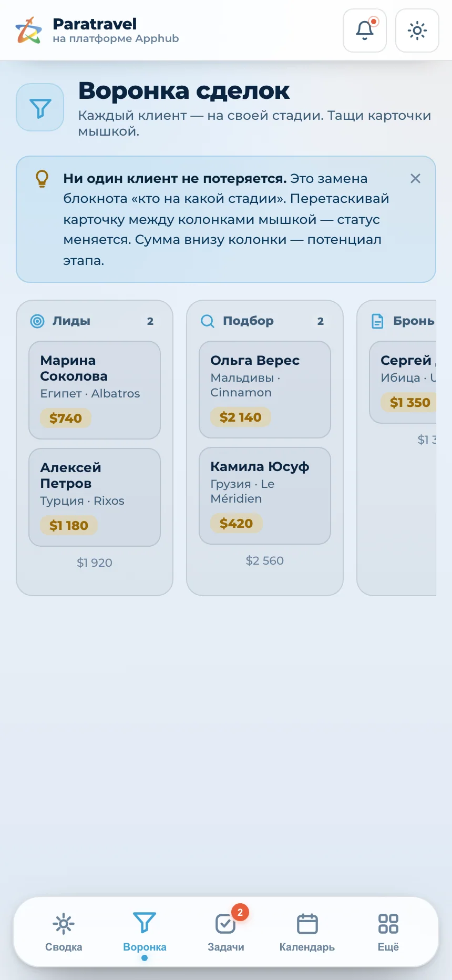Open the Марина Соколова deal card
452x980 pixels.
(95, 390)
